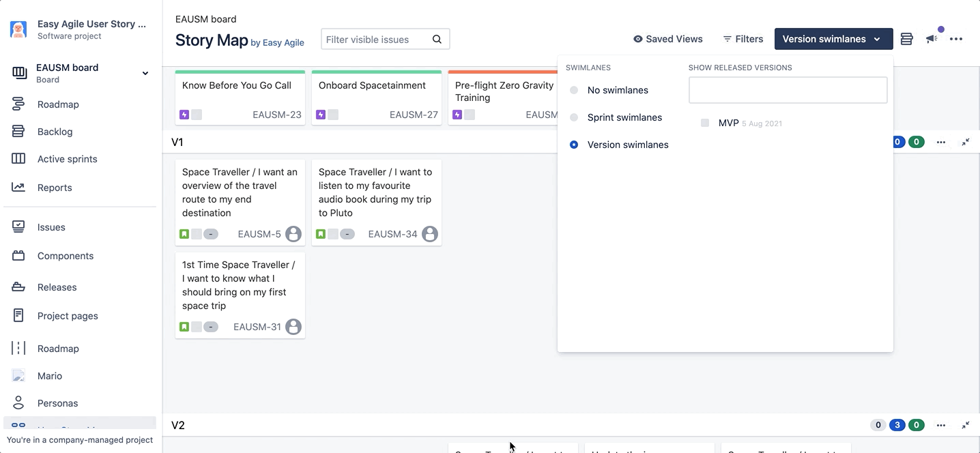Click the Reports chart icon in sidebar
Screen dimensions: 980x453
(x=18, y=188)
